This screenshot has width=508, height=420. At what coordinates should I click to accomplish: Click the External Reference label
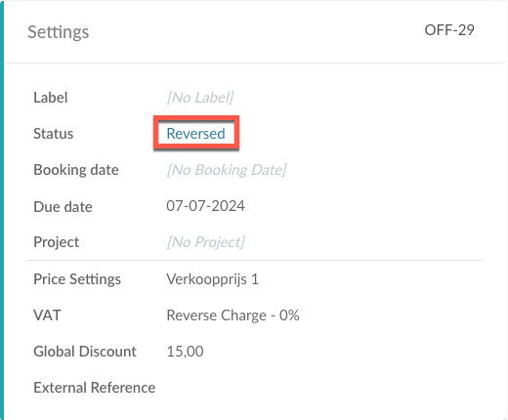pos(95,388)
